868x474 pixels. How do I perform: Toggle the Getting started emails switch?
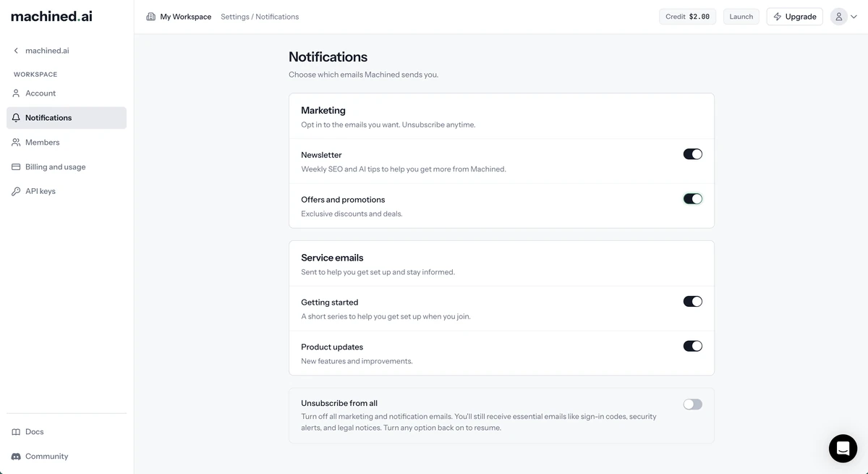point(693,302)
